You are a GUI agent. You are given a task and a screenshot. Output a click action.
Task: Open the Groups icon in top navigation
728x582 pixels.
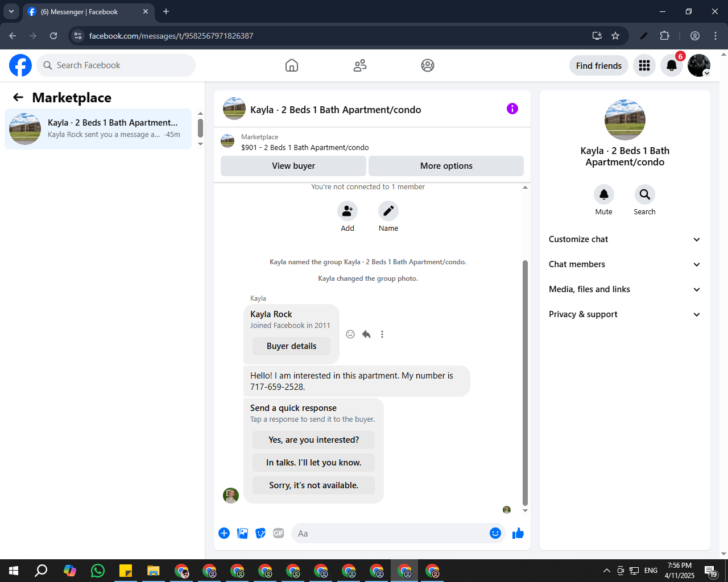pyautogui.click(x=428, y=65)
